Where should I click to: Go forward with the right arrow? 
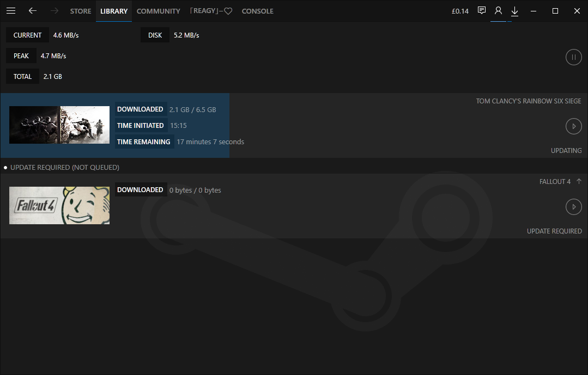(x=54, y=11)
